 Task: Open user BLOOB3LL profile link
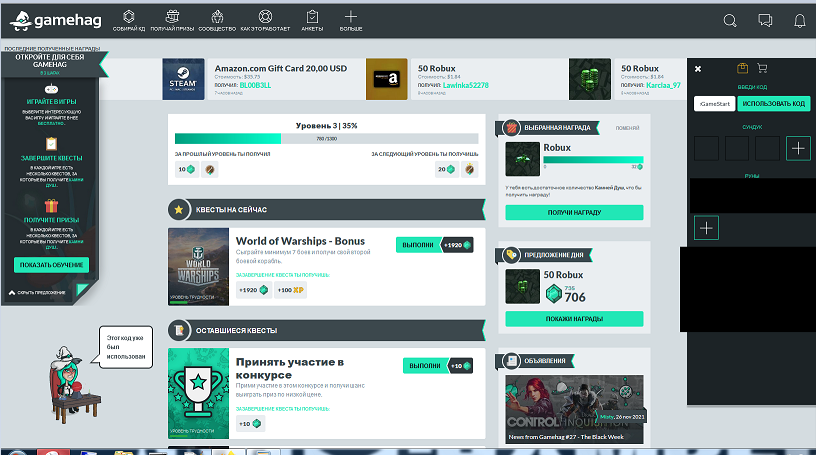255,85
